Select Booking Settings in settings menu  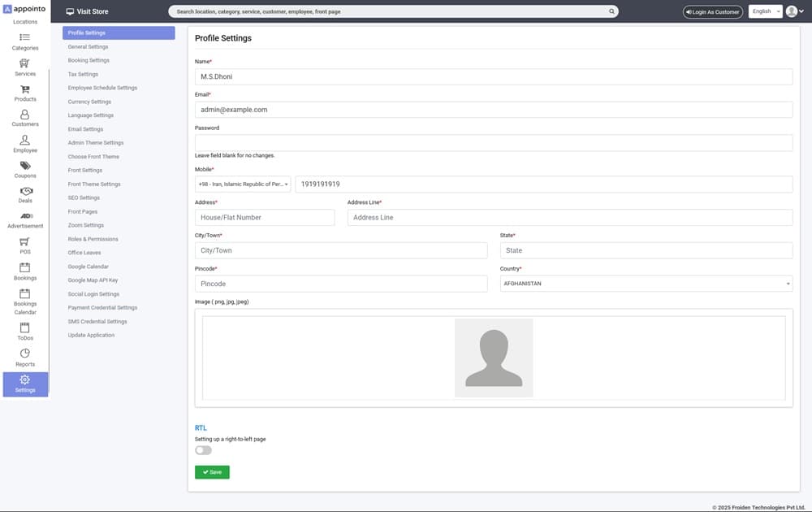[89, 60]
